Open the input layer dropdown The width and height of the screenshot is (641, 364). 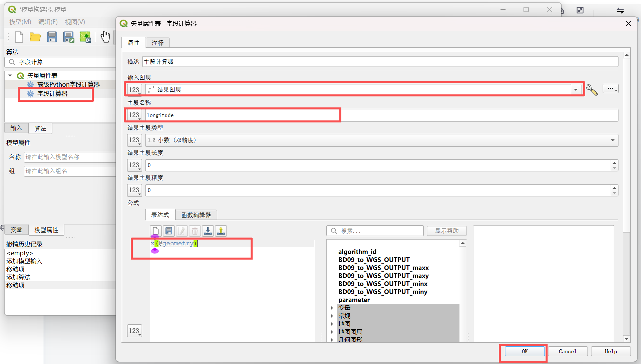click(x=576, y=90)
